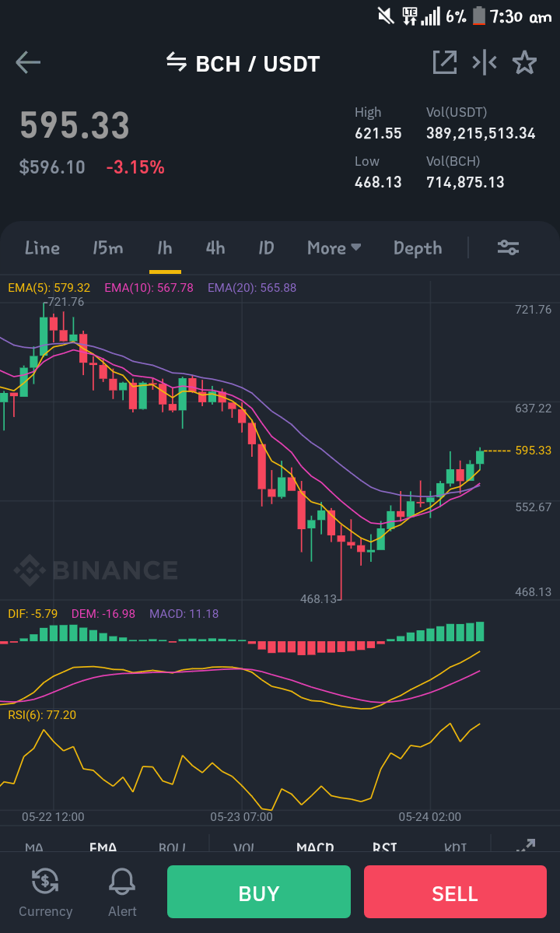Select the 4h interval tab
Viewport: 560px width, 933px height.
[x=215, y=247]
